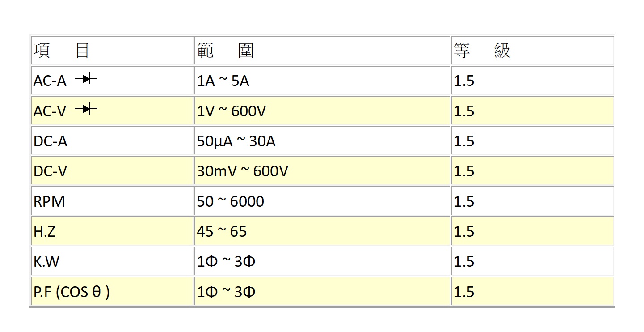Click the 50 ~ 6000 range cell

323,201
